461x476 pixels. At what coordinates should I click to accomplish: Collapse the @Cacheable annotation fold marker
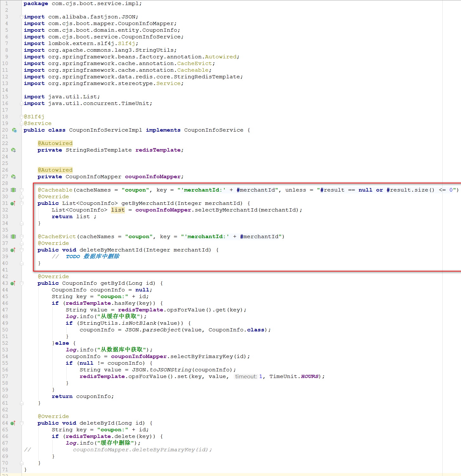point(22,190)
